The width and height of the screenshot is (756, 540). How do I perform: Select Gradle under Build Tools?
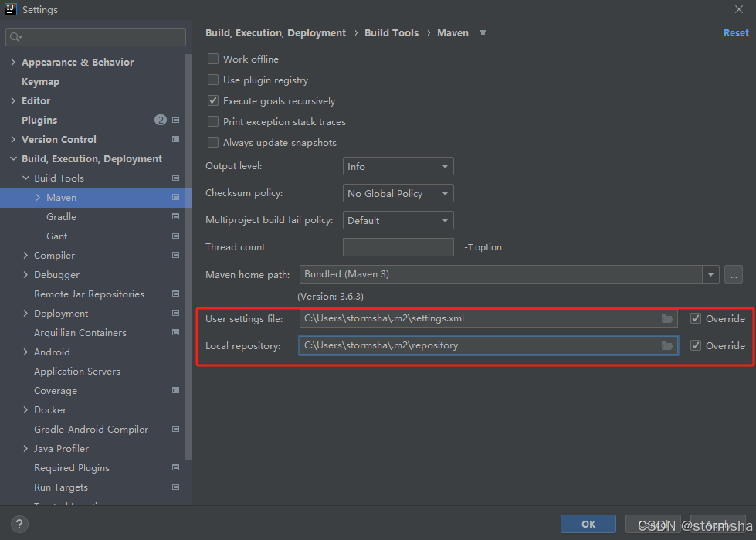tap(61, 216)
